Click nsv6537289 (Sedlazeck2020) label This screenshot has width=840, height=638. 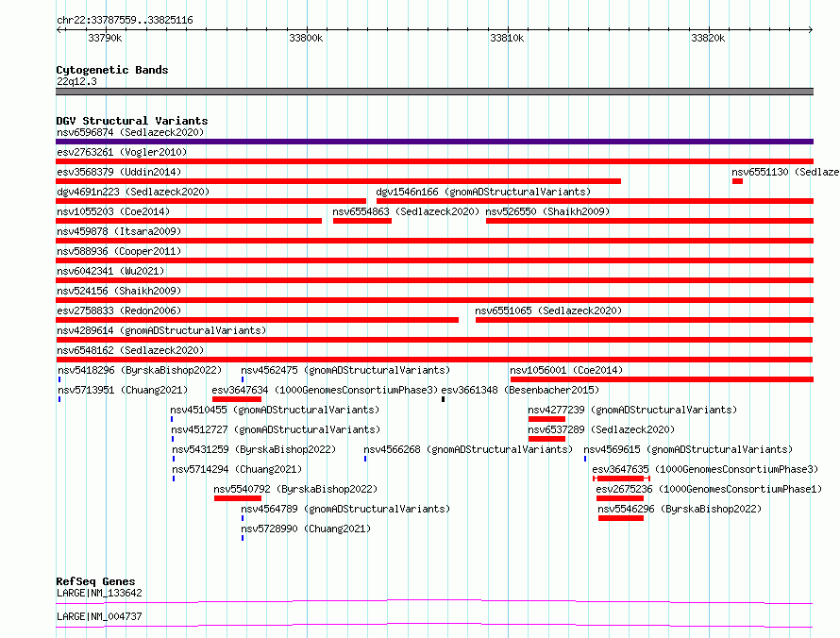[x=601, y=429]
